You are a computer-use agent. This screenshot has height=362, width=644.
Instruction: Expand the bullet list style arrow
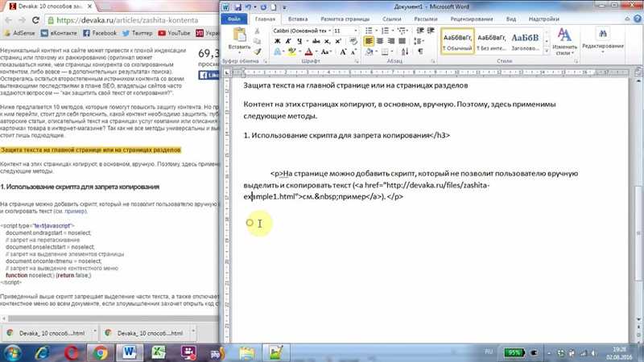[376, 31]
